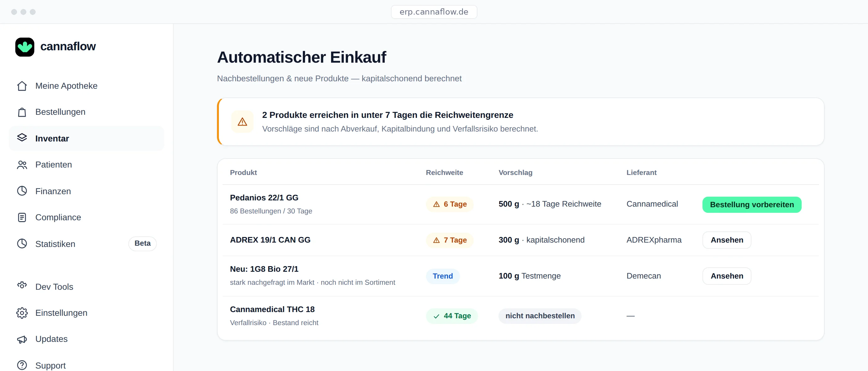Viewport: 868px width, 371px height.
Task: Click the 7 Tage range badge
Action: point(449,240)
